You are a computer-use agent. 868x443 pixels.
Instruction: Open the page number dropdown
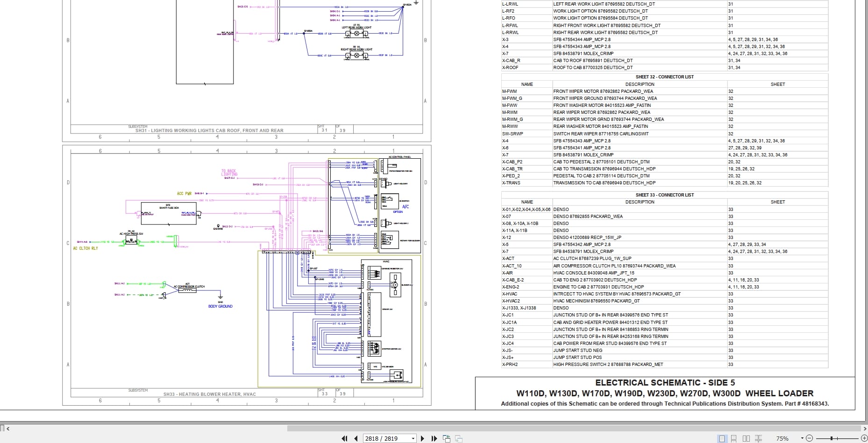click(413, 438)
